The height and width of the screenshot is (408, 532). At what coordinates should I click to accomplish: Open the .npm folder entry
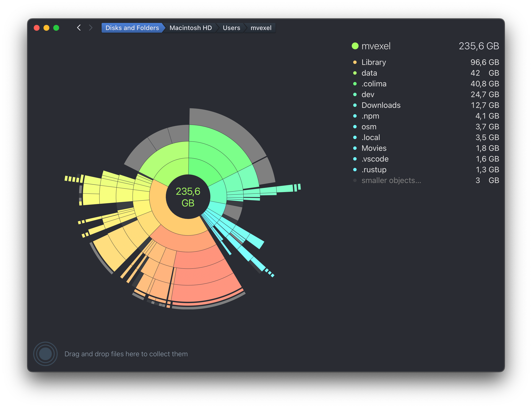(x=370, y=116)
